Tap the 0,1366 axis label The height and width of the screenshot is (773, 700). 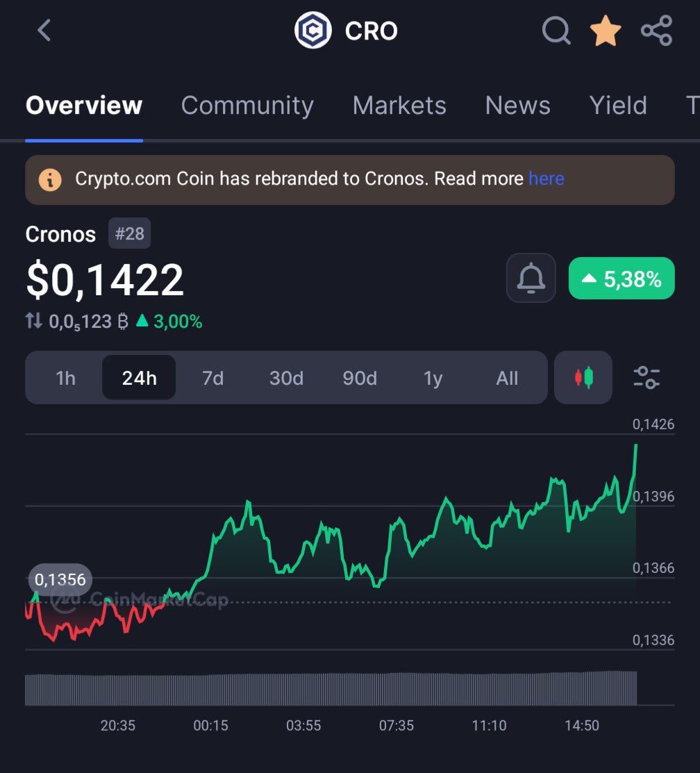[x=653, y=568]
